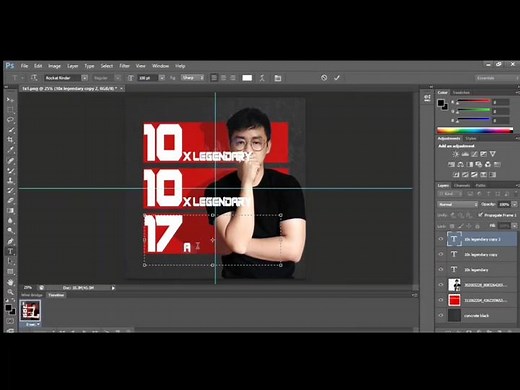Switch to the Mini Bridge tab
Screen dimensions: 520x390
[x=32, y=295]
